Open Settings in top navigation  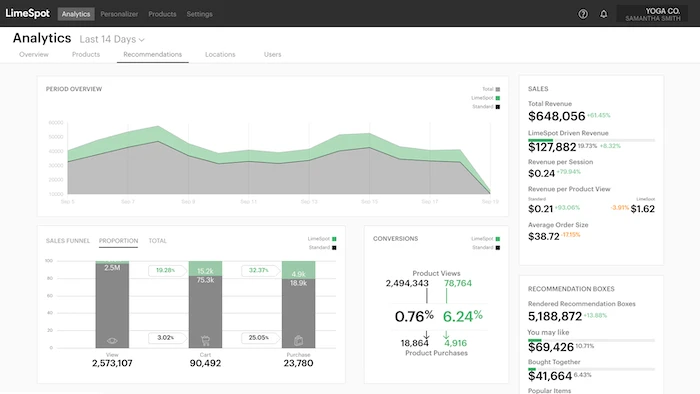(200, 14)
